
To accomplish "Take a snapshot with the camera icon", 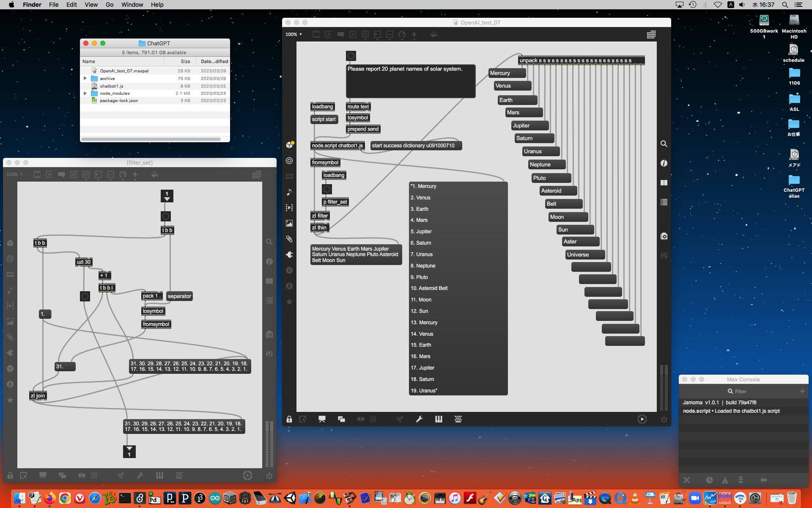I will coord(664,236).
